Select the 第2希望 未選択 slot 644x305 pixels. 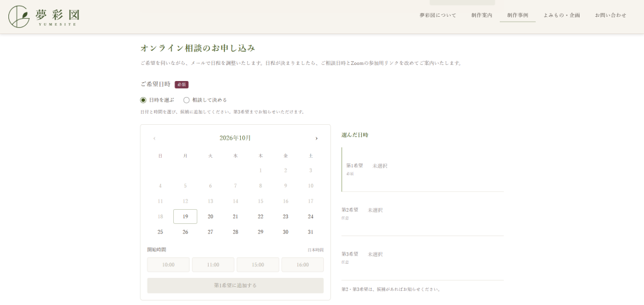click(x=422, y=214)
